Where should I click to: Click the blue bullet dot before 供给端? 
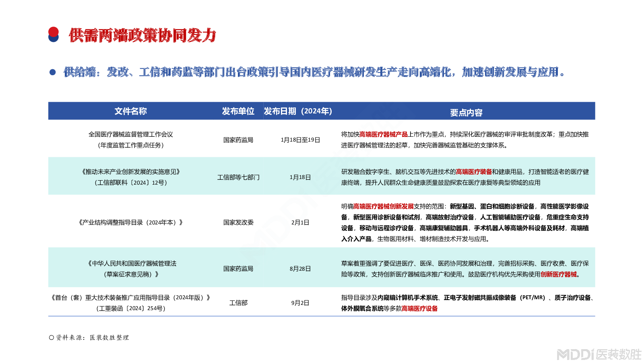pyautogui.click(x=52, y=72)
